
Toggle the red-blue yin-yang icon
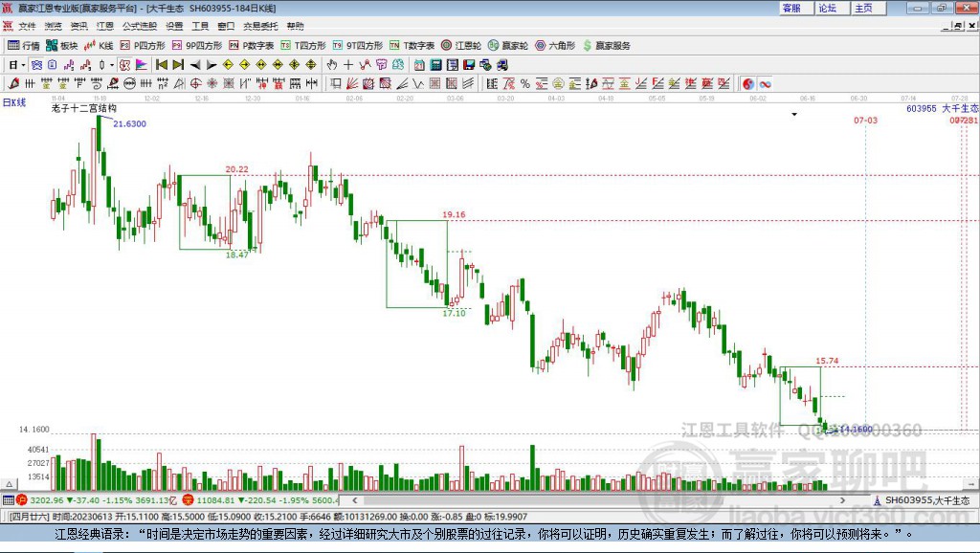[748, 84]
